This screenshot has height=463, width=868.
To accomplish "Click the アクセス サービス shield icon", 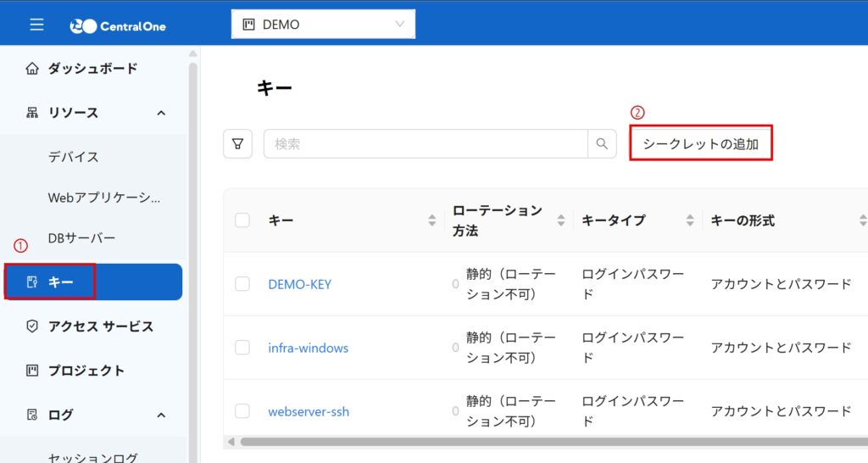I will pos(33,326).
